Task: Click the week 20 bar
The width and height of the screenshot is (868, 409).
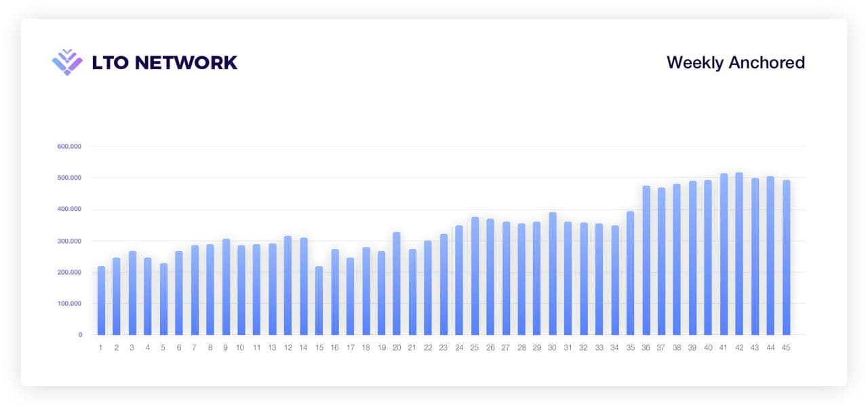Action: (x=397, y=284)
